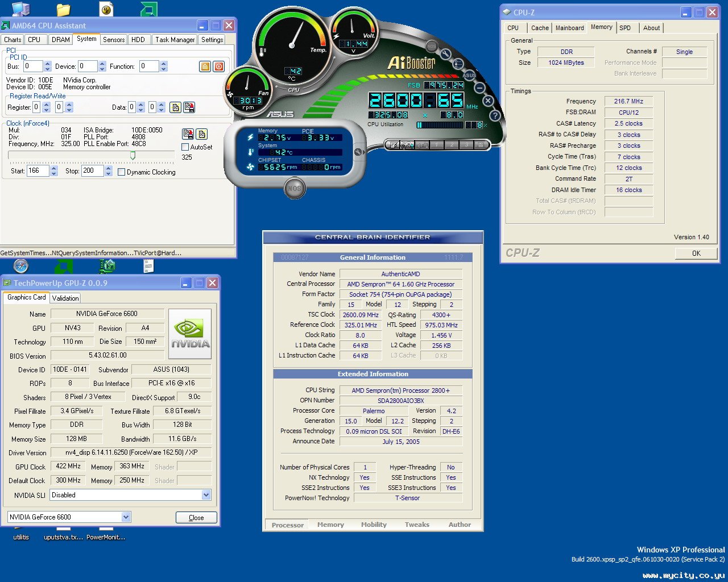Select the Validation tab in GPU-Z
Image resolution: width=728 pixels, height=582 pixels.
click(x=65, y=298)
